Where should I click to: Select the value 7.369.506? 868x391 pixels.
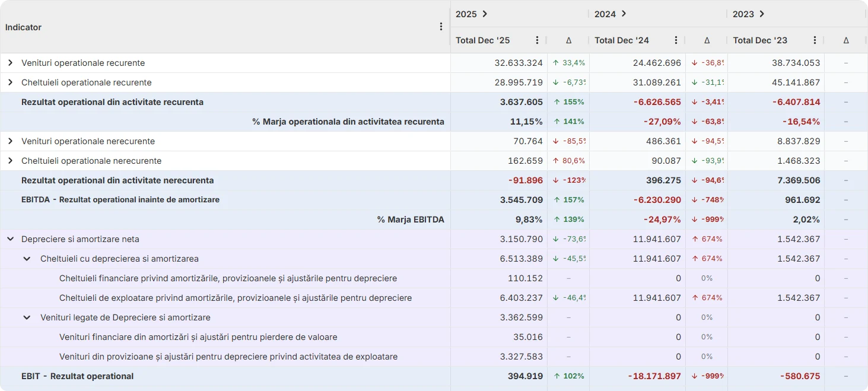coord(799,180)
